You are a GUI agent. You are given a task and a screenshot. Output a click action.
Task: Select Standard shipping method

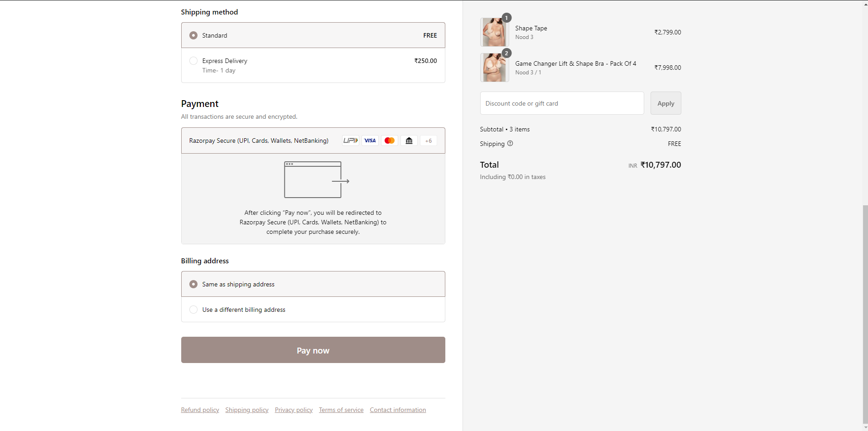tap(193, 35)
